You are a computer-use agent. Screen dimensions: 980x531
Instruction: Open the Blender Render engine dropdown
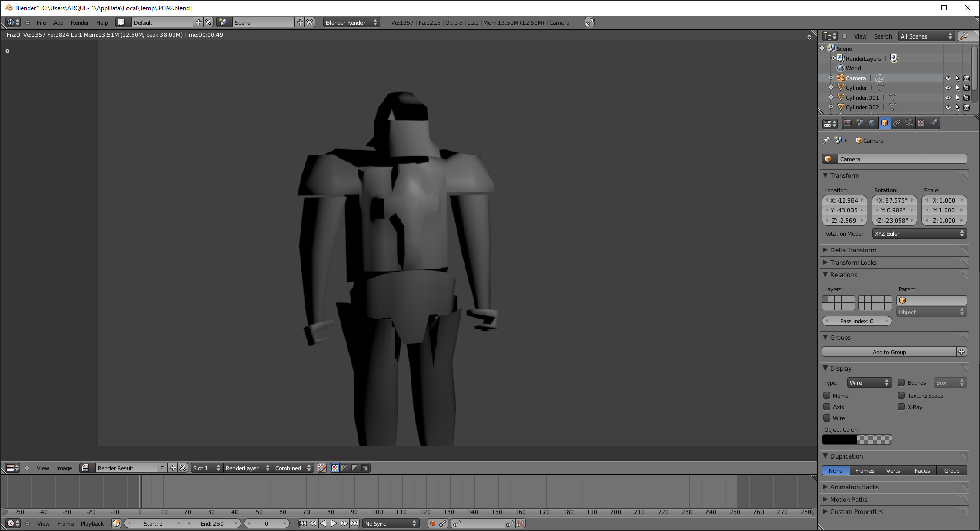351,23
